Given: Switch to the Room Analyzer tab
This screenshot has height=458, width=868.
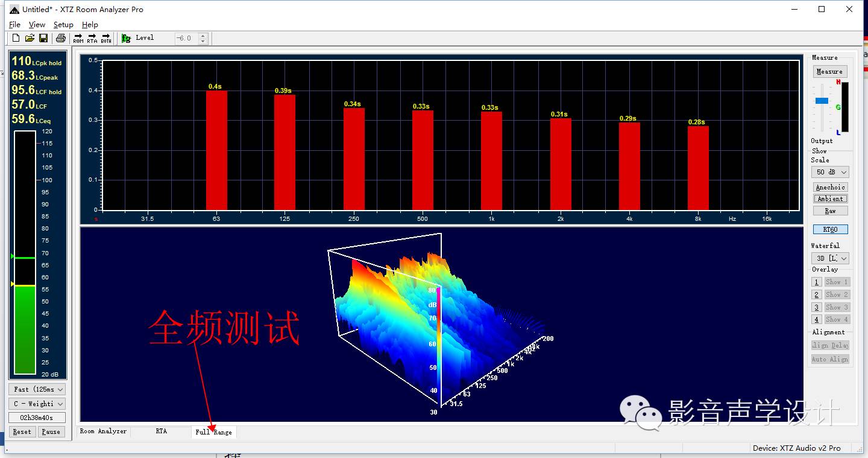Looking at the screenshot, I should [x=104, y=431].
